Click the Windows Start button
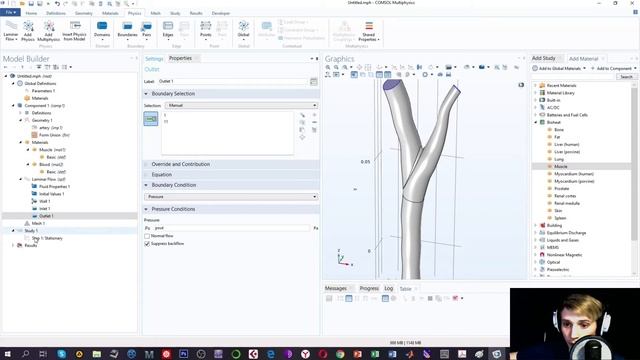This screenshot has width=640, height=360. pos(7,354)
